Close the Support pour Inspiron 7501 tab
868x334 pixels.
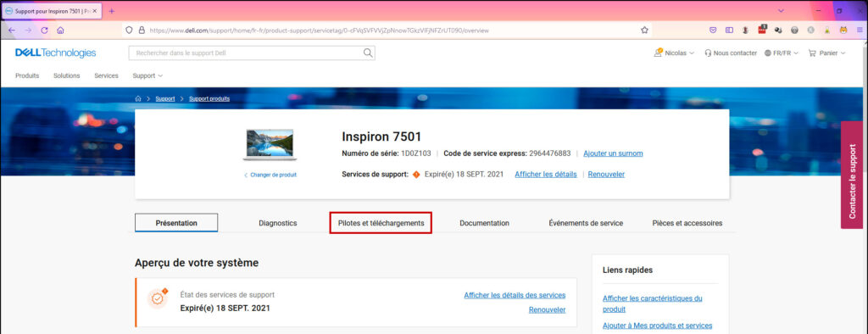[96, 11]
